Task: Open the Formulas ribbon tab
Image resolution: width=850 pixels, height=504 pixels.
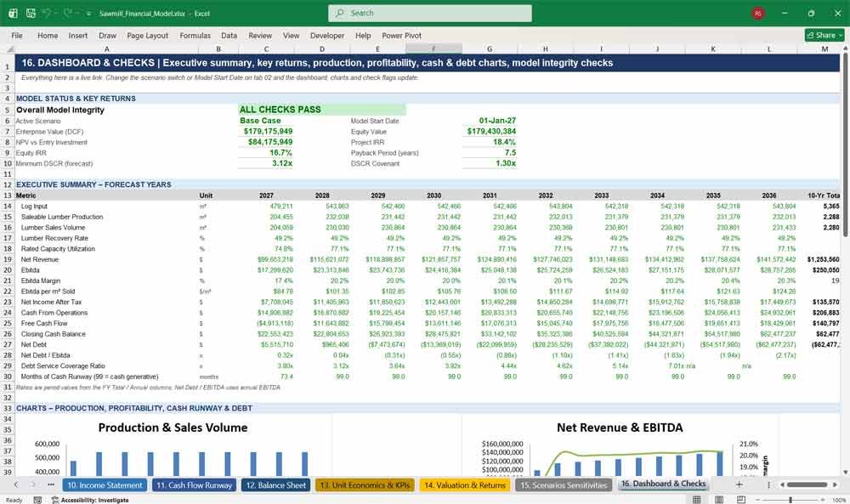Action: pyautogui.click(x=195, y=35)
